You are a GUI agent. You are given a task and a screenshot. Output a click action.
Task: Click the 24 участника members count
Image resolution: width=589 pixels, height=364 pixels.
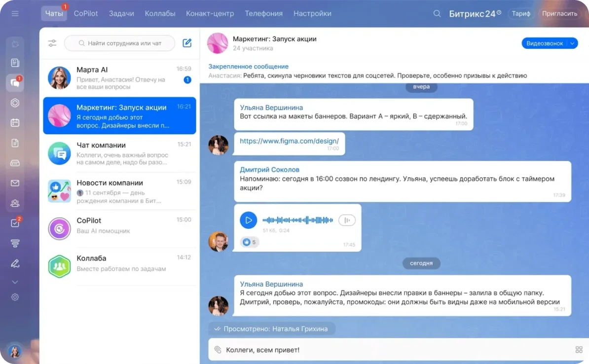pos(253,48)
